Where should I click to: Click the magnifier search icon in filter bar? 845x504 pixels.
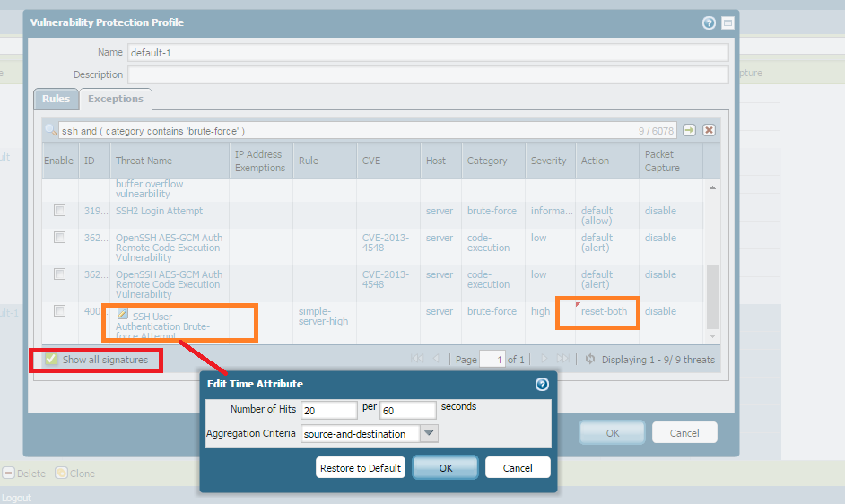point(51,131)
